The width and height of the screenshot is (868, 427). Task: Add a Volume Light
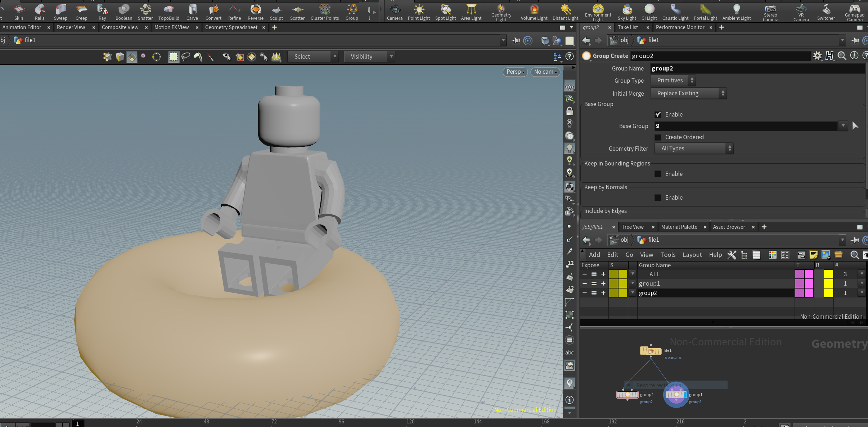[534, 12]
